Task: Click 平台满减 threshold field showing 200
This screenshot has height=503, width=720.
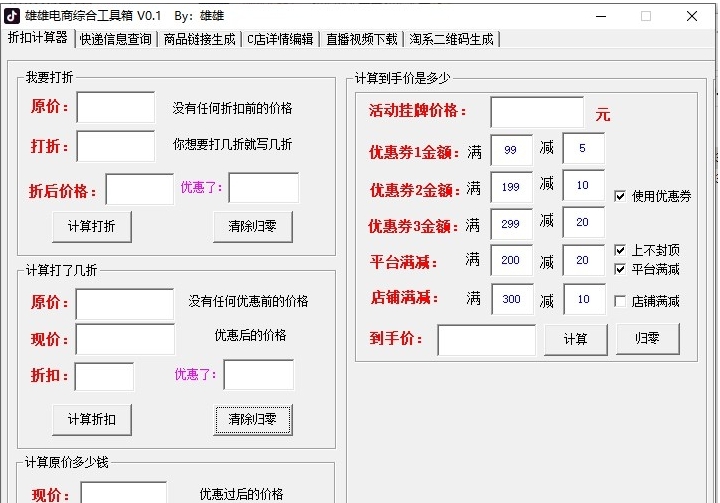Action: coord(512,260)
